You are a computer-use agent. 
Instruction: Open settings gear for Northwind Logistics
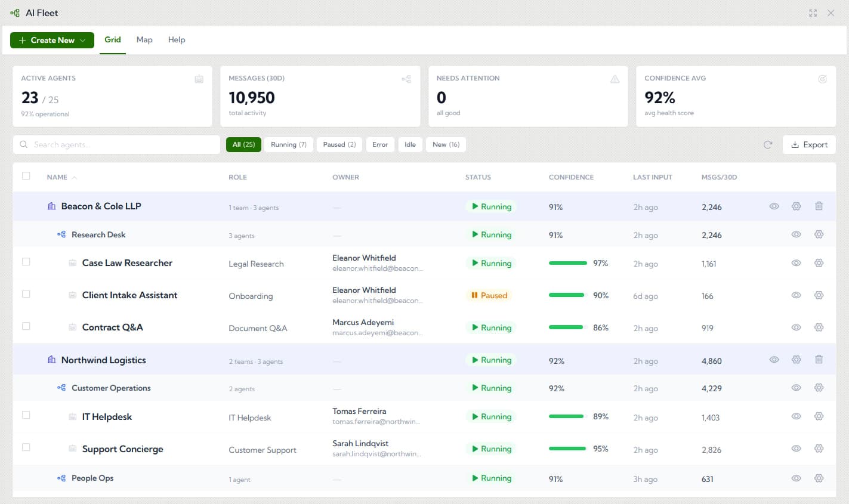point(796,360)
